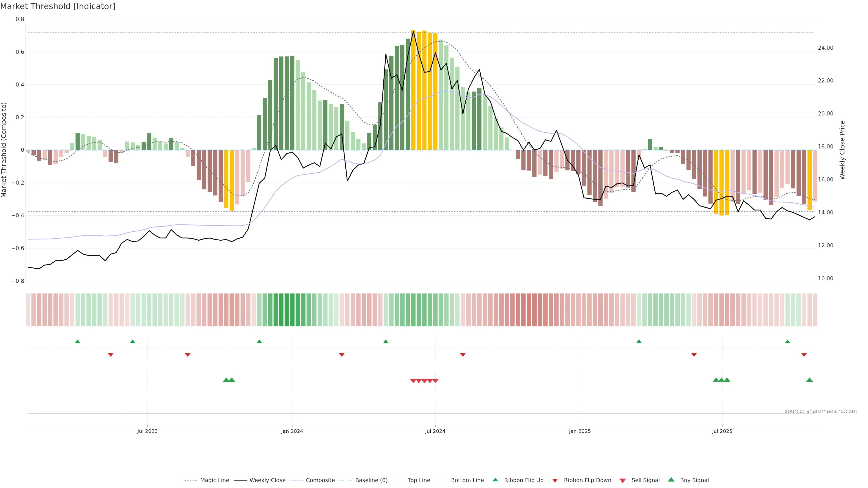Image resolution: width=868 pixels, height=488 pixels.
Task: Click the Weekly Close Price right axis title
Action: pos(842,150)
